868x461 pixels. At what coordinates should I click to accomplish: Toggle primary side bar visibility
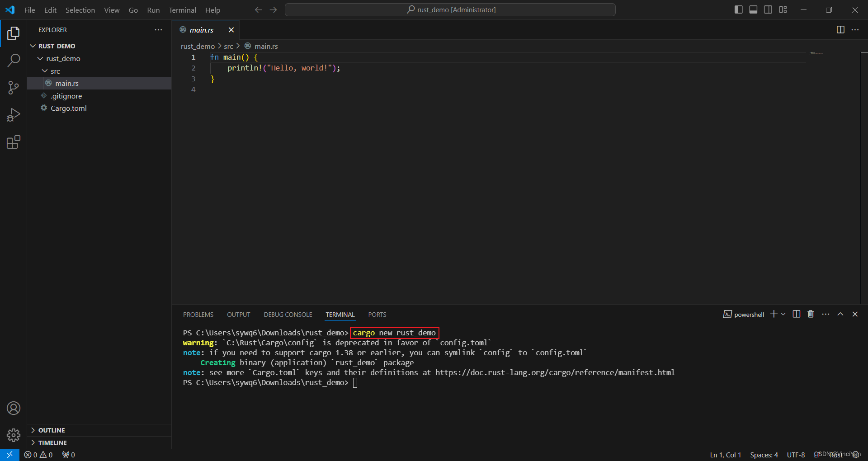739,9
